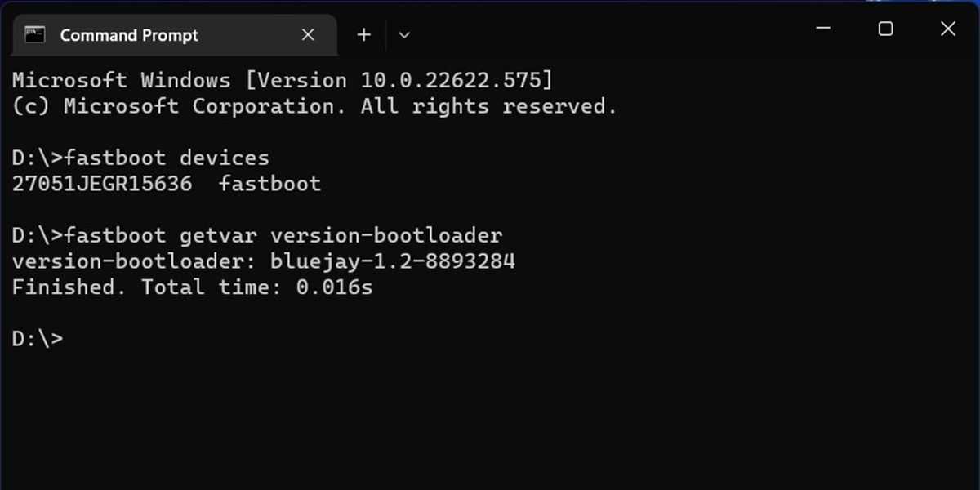
Task: Maximize the terminal window
Action: [x=885, y=29]
